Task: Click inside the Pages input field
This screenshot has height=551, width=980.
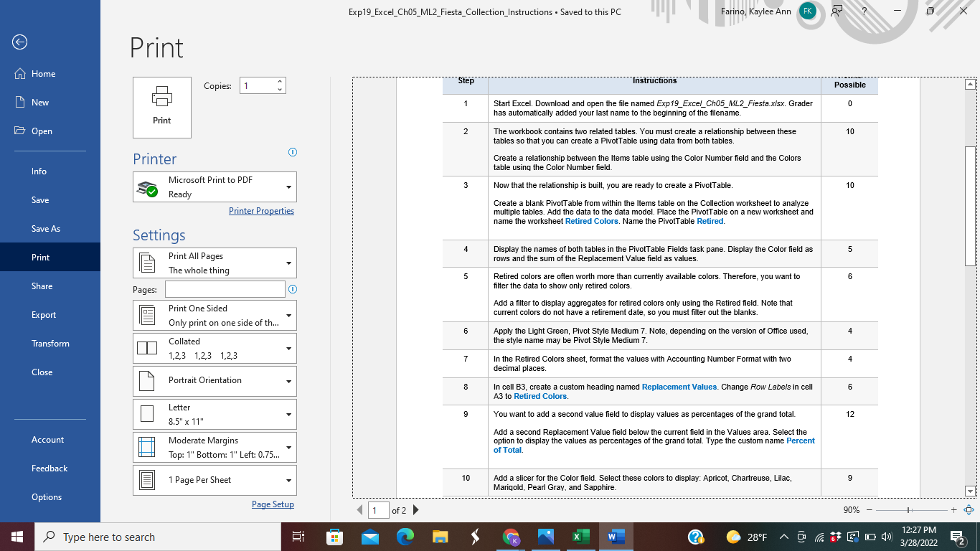Action: pyautogui.click(x=225, y=289)
